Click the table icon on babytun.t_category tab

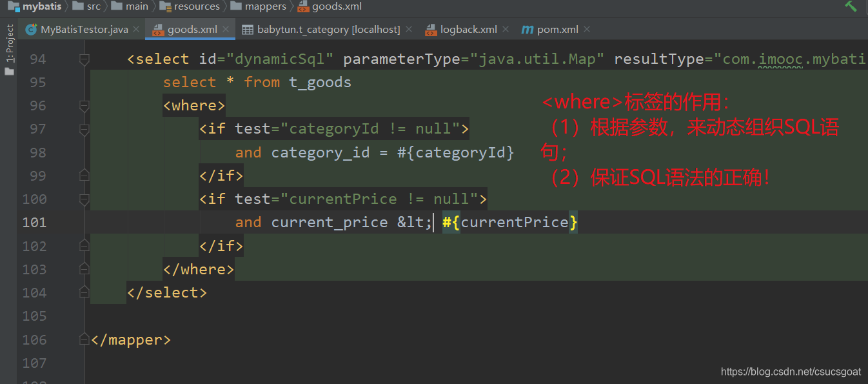click(x=248, y=30)
